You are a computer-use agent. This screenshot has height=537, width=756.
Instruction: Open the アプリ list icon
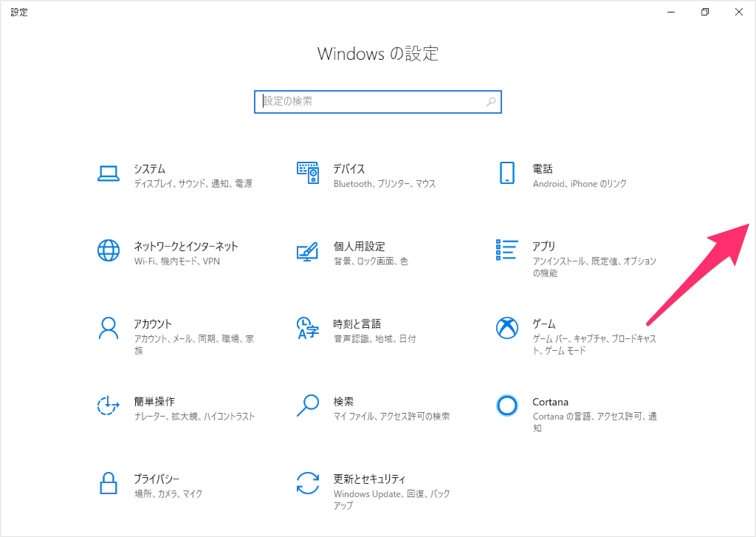[507, 250]
